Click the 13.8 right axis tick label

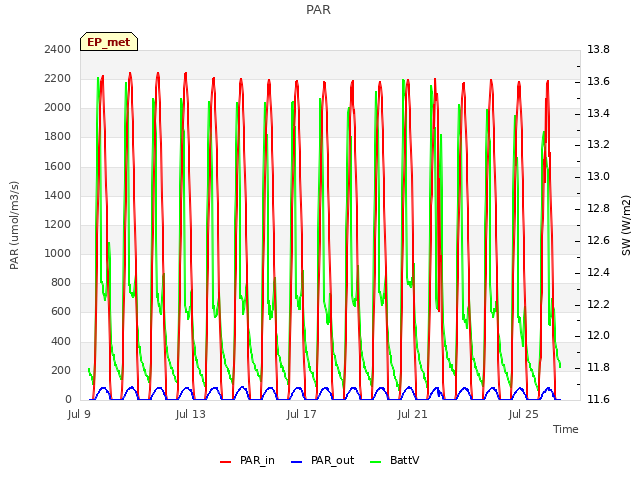(x=598, y=49)
